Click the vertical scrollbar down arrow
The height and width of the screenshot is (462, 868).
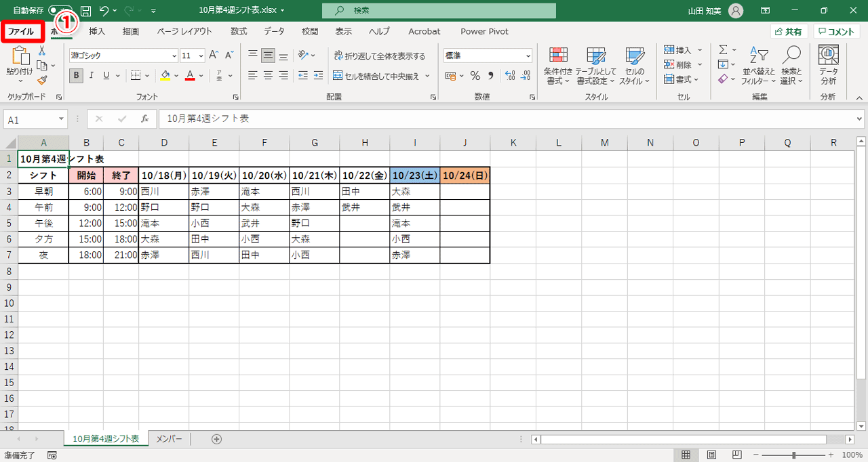(x=861, y=426)
